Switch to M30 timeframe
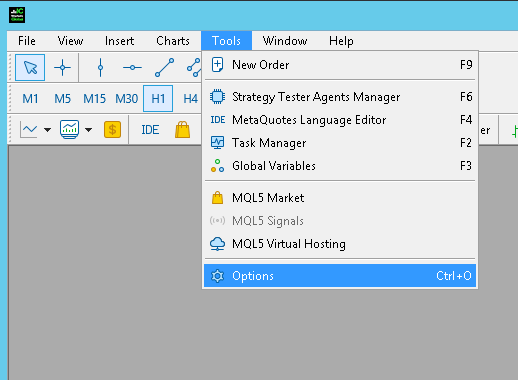This screenshot has width=518, height=380. (127, 99)
